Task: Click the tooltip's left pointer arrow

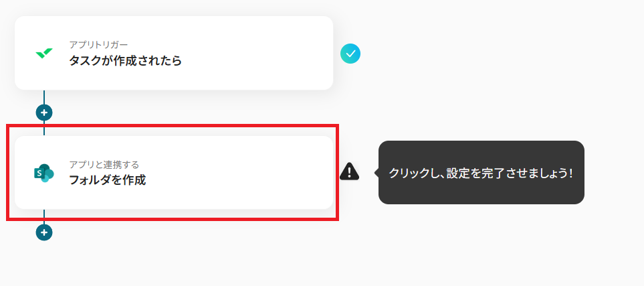Action: point(376,172)
